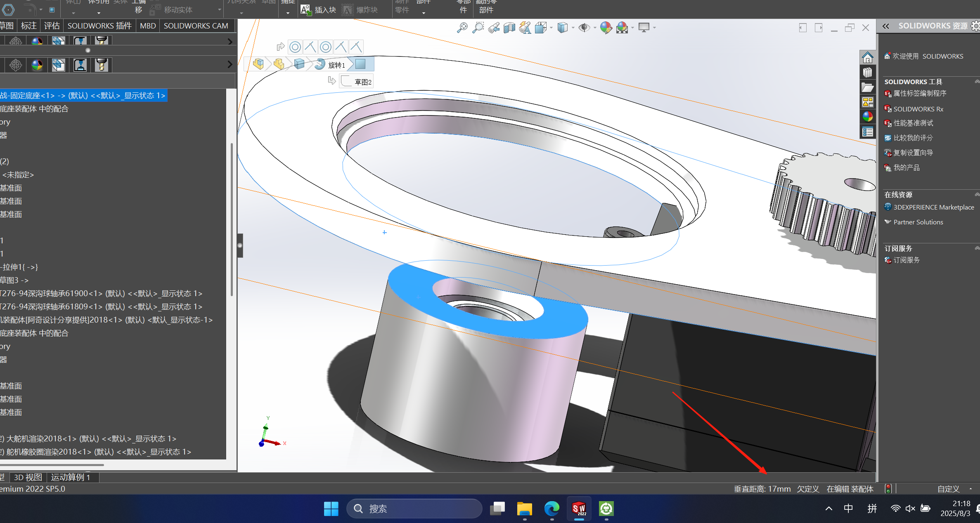Switch to the 运动算例 1 tab

coord(71,477)
